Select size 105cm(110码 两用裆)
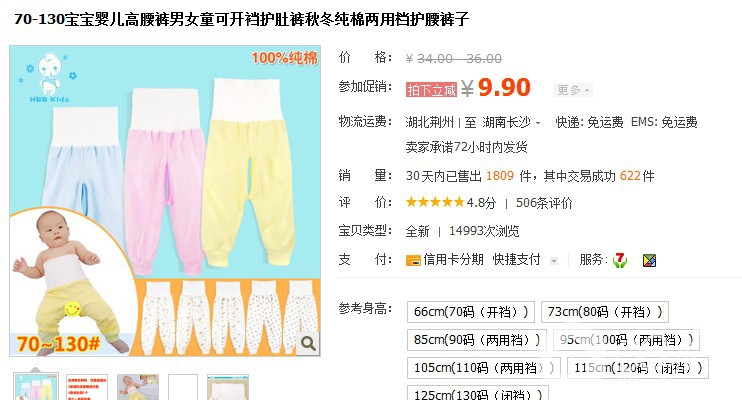The image size is (742, 400). [x=484, y=368]
